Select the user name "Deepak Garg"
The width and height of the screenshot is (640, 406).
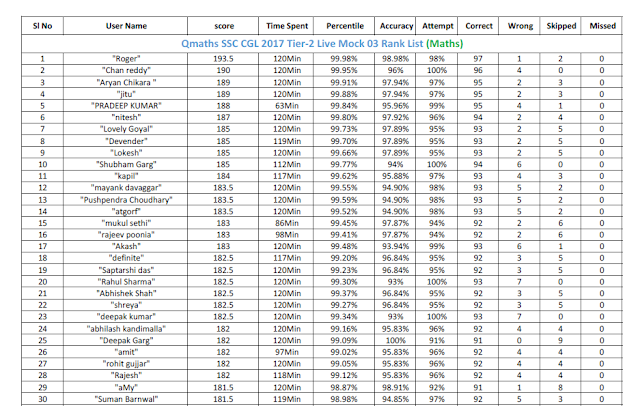tap(126, 341)
